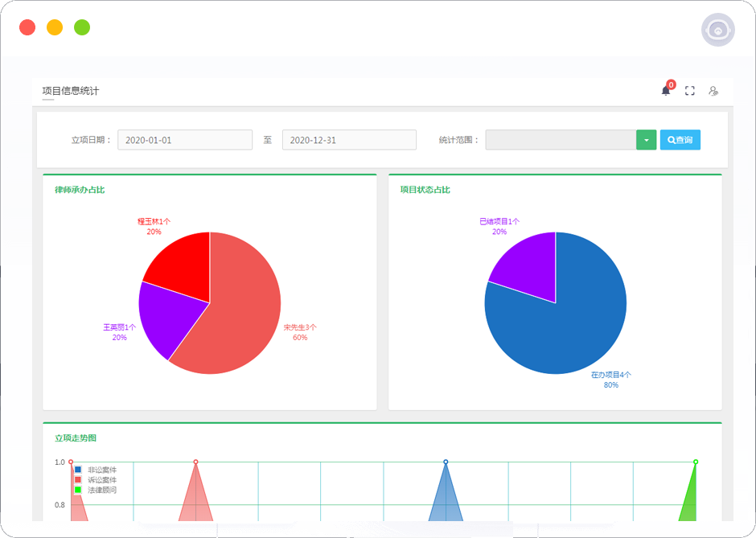Click the 律师承办占比 panel title
756x538 pixels.
[x=80, y=190]
